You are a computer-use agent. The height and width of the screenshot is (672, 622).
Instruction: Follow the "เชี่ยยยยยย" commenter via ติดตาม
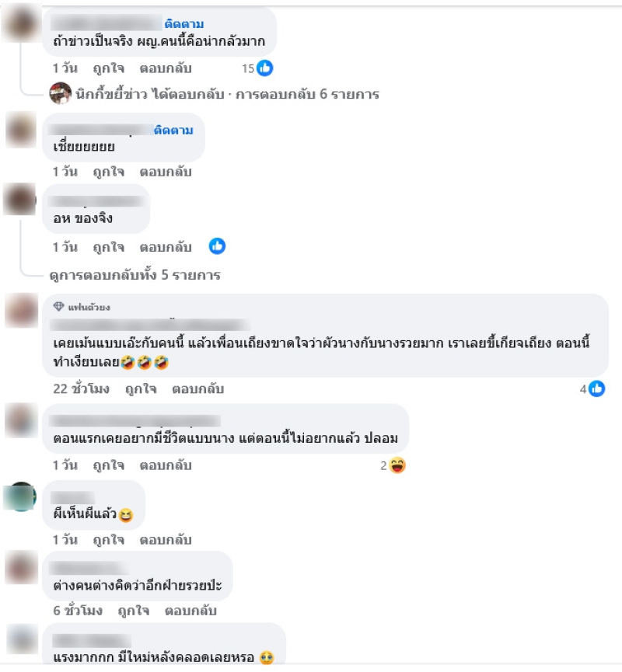click(x=173, y=130)
